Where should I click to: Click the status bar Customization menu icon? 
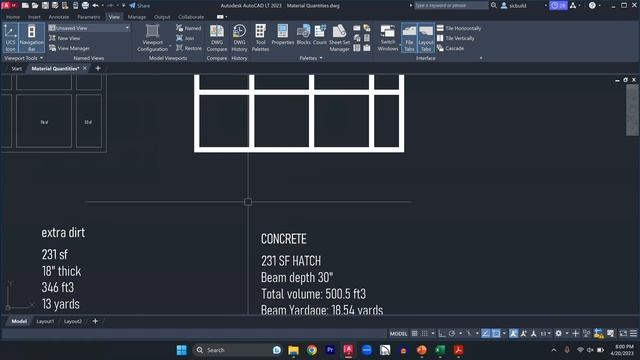633,333
